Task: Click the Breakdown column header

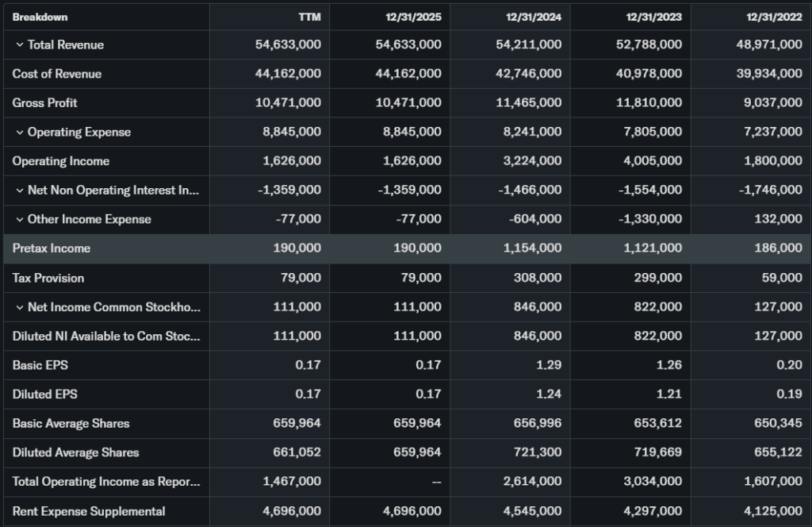Action: 40,17
